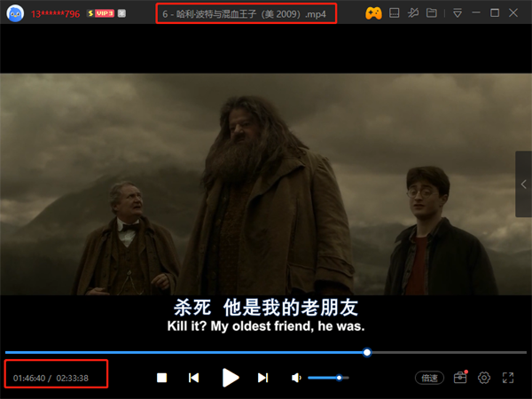Expand the right side playlist panel arrow
Image resolution: width=532 pixels, height=399 pixels.
pos(523,184)
